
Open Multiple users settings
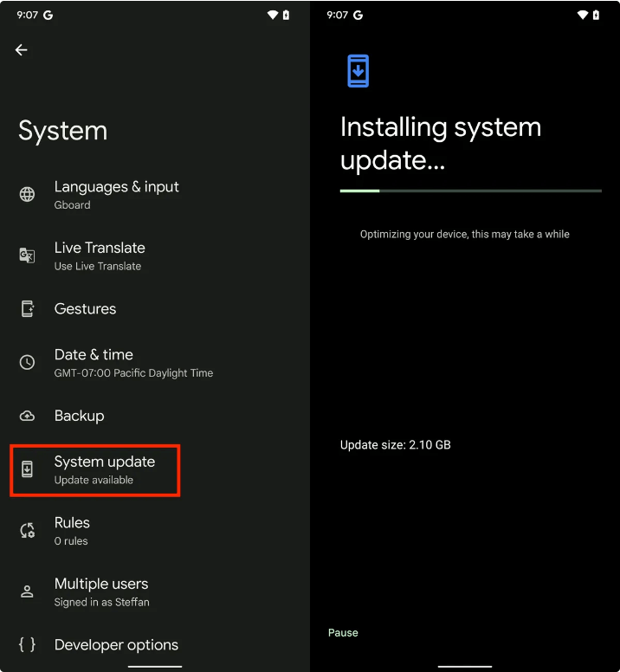tap(155, 592)
